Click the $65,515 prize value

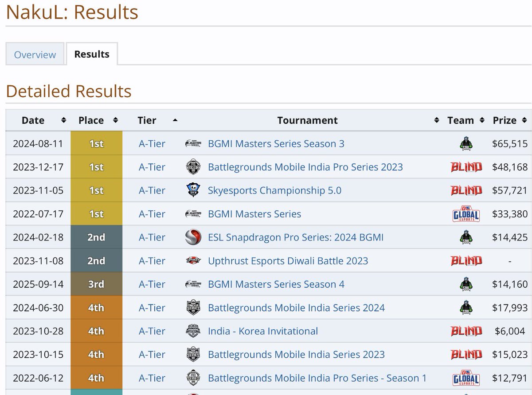point(510,144)
